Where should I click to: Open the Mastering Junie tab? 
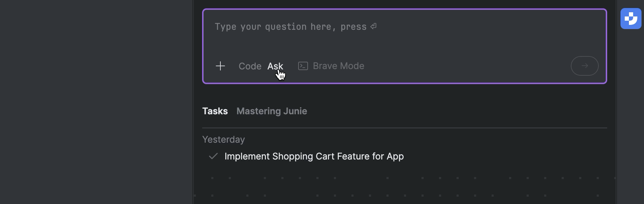point(272,111)
